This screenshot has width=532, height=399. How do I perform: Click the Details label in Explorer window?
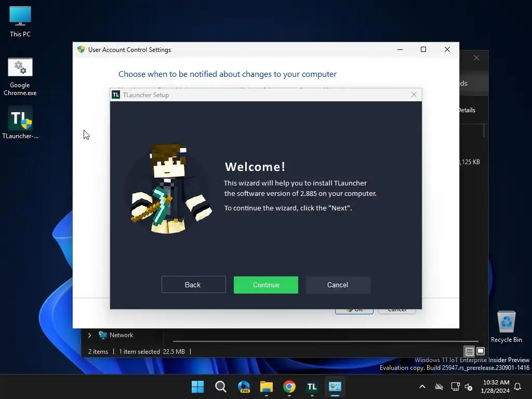click(x=467, y=110)
